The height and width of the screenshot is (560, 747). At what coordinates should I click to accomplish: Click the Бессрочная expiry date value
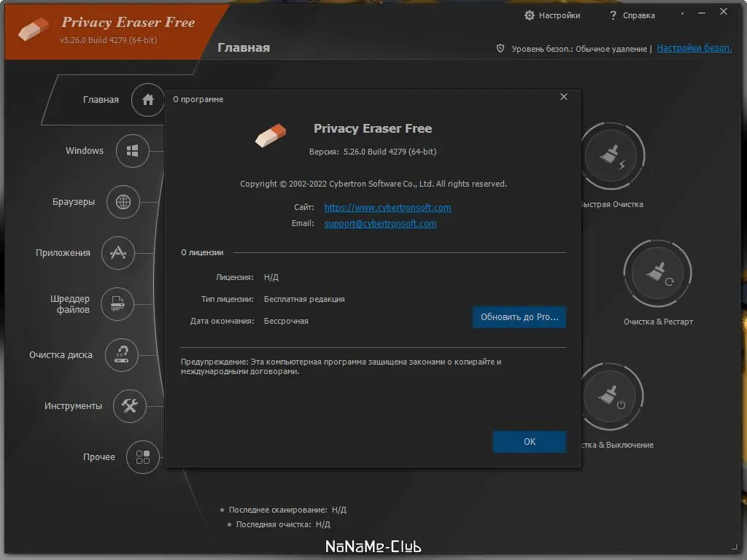click(286, 321)
